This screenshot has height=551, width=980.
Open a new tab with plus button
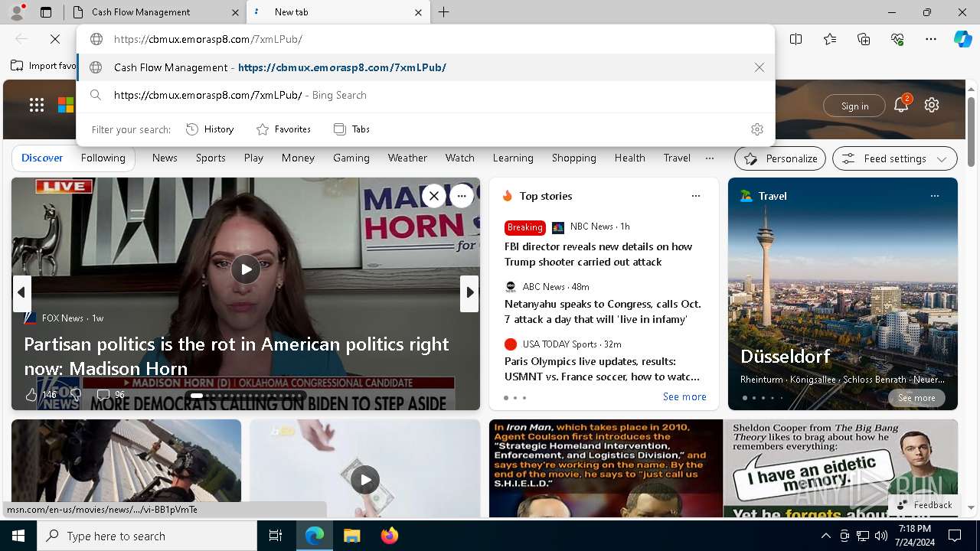tap(444, 12)
